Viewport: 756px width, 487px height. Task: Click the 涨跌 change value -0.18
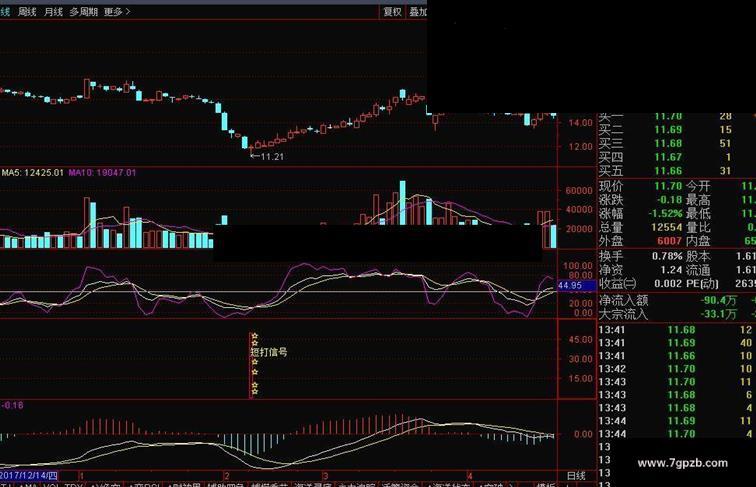point(670,200)
